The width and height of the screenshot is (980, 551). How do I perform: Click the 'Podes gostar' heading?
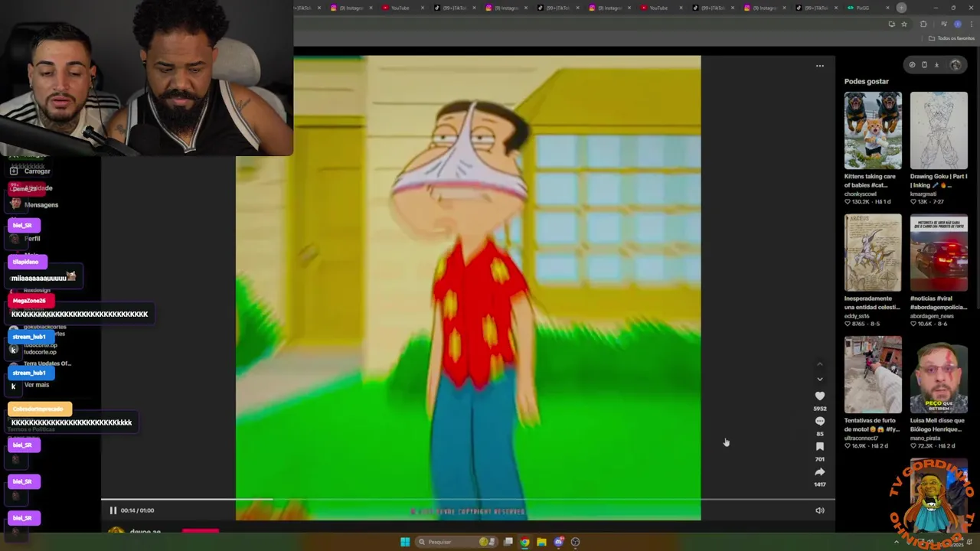tap(867, 81)
